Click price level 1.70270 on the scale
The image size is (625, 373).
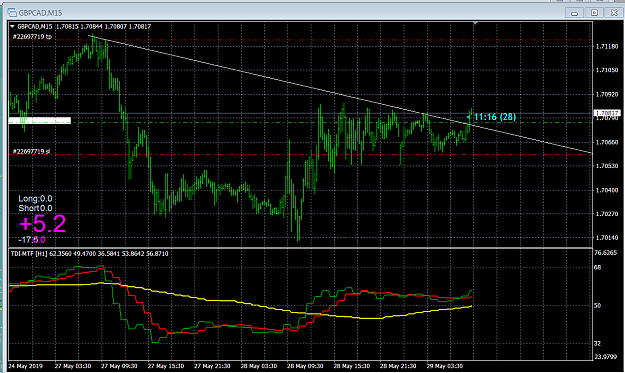coord(607,214)
